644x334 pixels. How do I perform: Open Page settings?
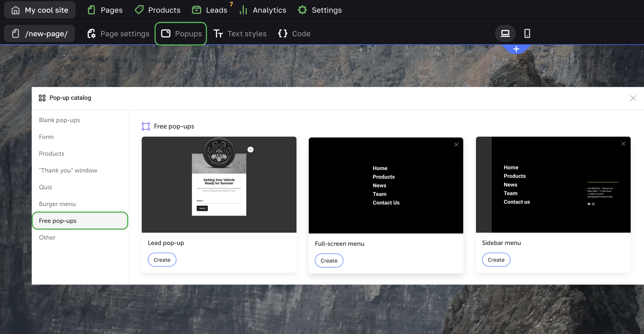click(x=118, y=34)
